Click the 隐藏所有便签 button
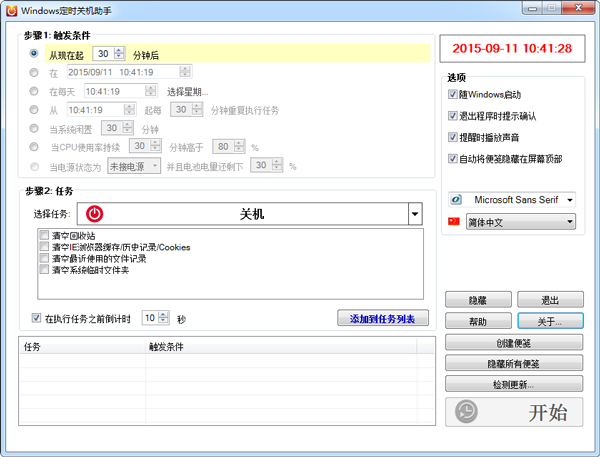The width and height of the screenshot is (600, 457). 514,363
